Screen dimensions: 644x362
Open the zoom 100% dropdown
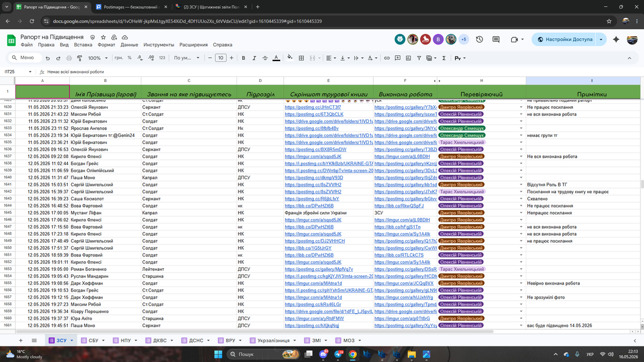click(97, 58)
